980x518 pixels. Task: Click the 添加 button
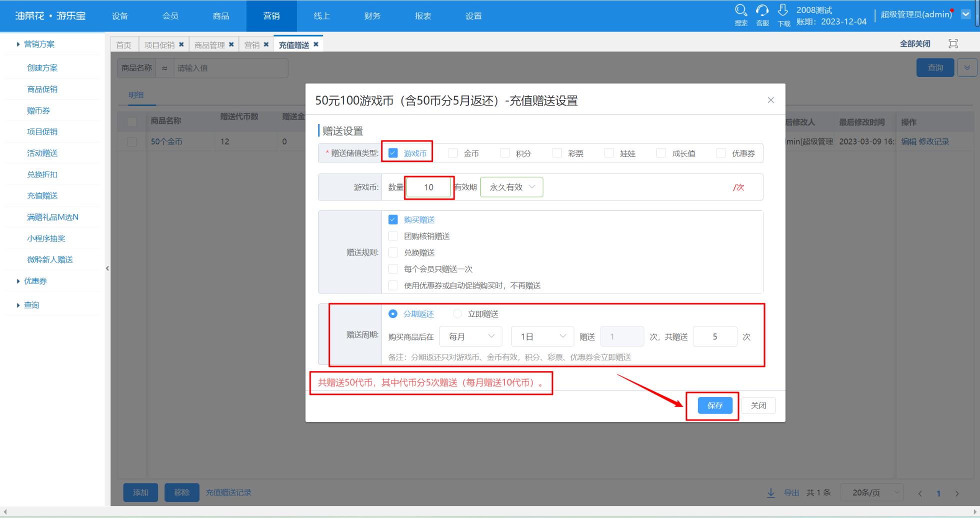(140, 492)
